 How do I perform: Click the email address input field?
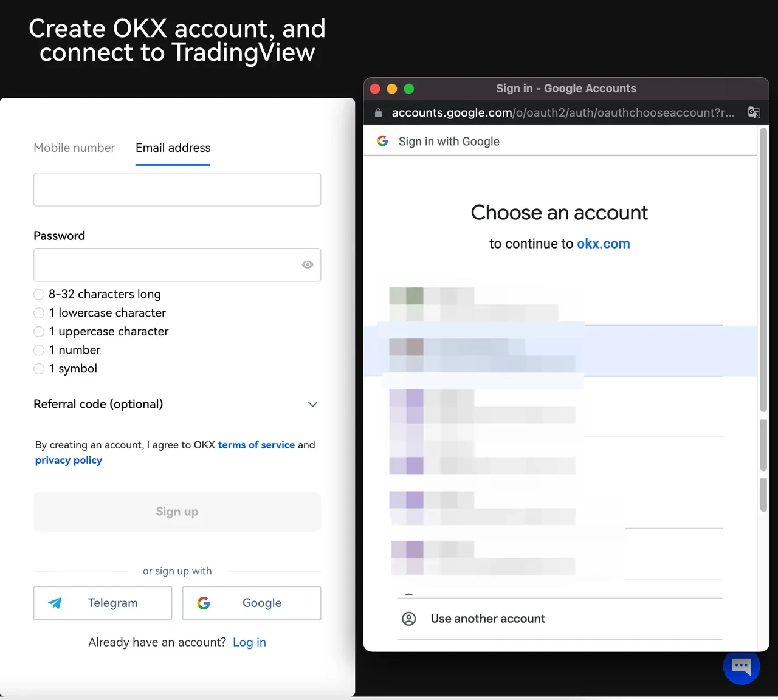(177, 189)
